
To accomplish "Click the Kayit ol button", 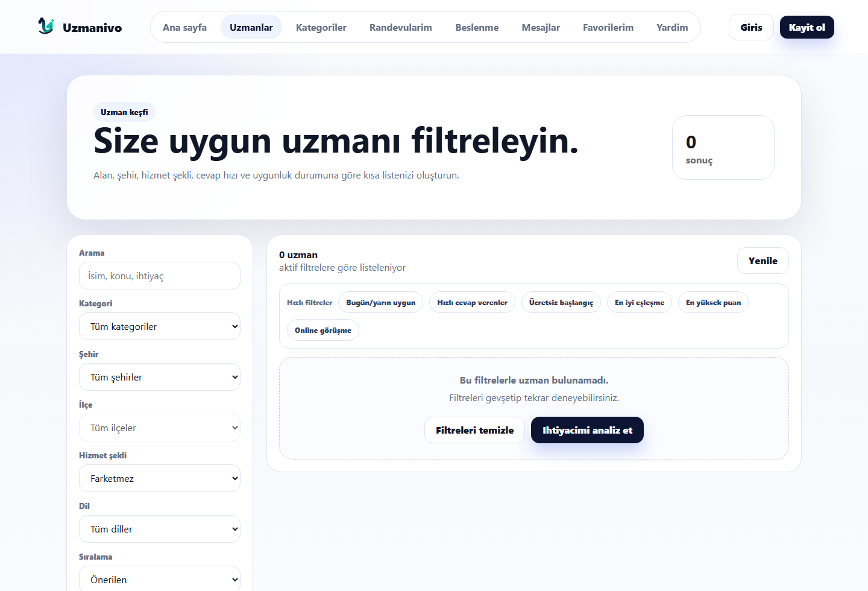I will 807,27.
